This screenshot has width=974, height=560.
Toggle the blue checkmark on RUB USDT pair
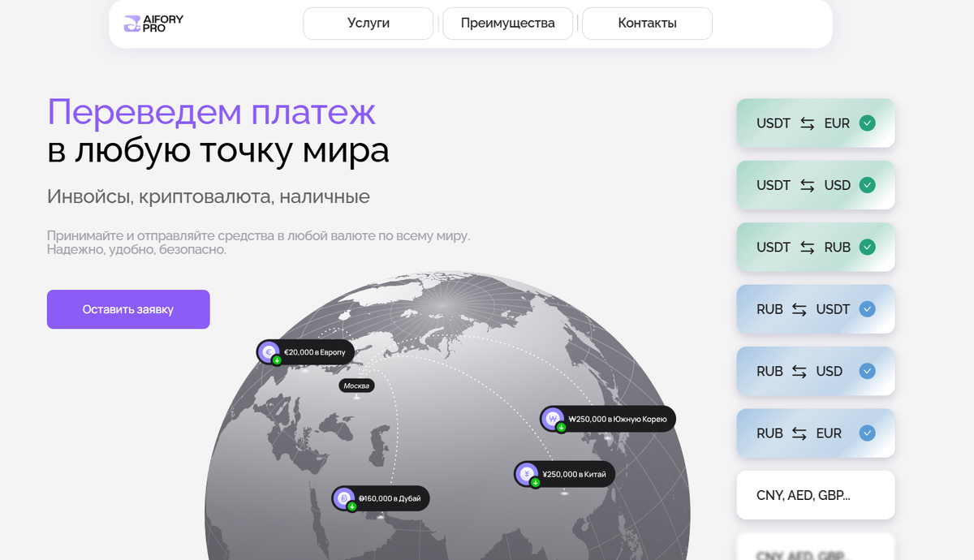[868, 309]
